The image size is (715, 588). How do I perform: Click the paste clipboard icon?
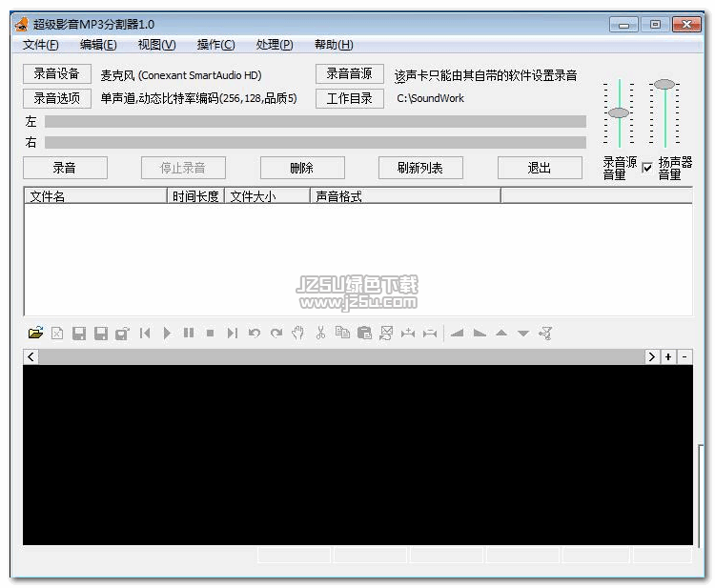point(364,333)
